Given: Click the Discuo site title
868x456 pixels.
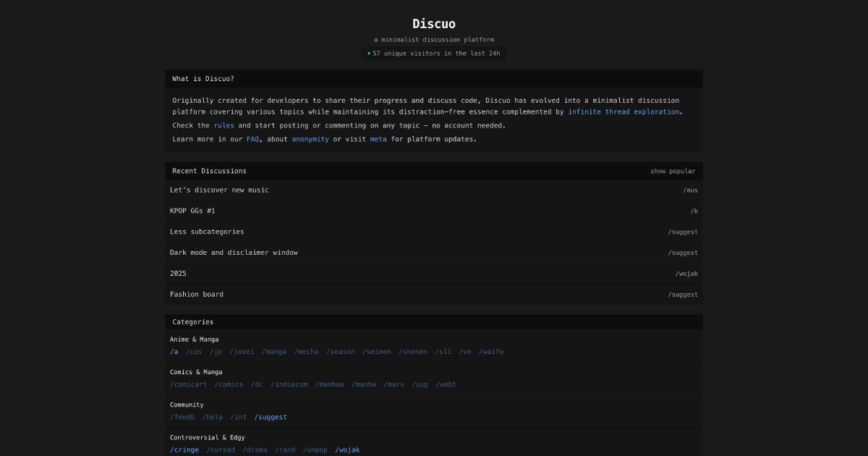Looking at the screenshot, I should click(x=434, y=24).
